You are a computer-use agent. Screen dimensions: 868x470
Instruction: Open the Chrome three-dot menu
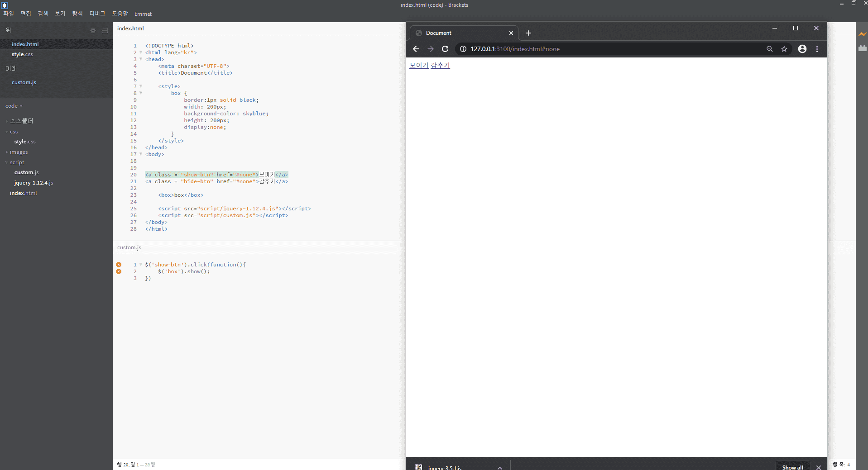tap(817, 49)
